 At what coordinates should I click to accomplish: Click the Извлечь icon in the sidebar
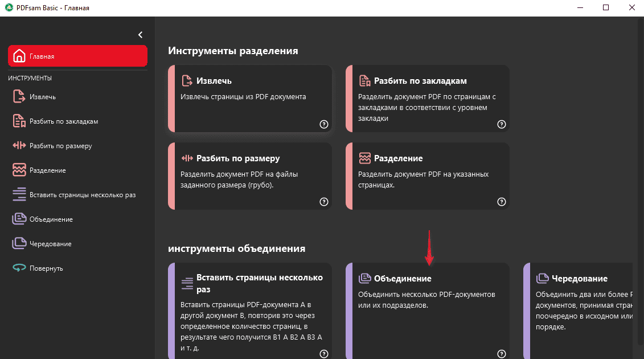(x=19, y=97)
